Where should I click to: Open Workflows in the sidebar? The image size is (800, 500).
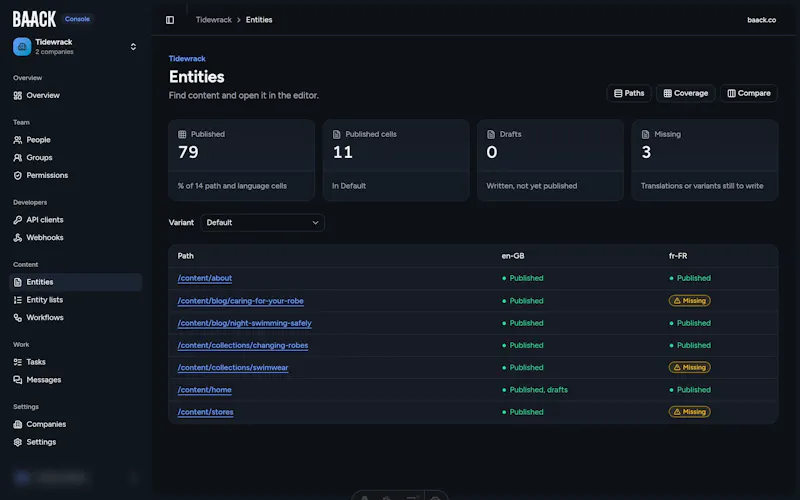click(76, 318)
